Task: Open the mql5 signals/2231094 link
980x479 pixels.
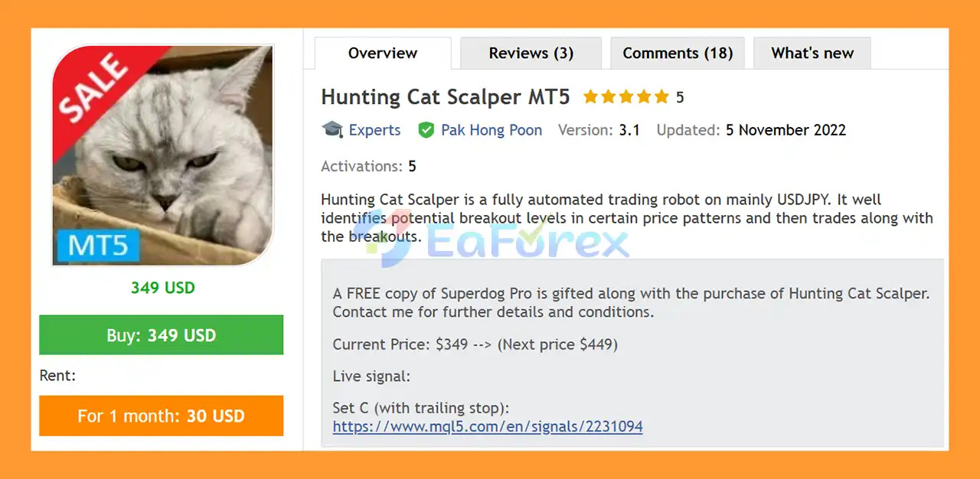Action: coord(488,427)
